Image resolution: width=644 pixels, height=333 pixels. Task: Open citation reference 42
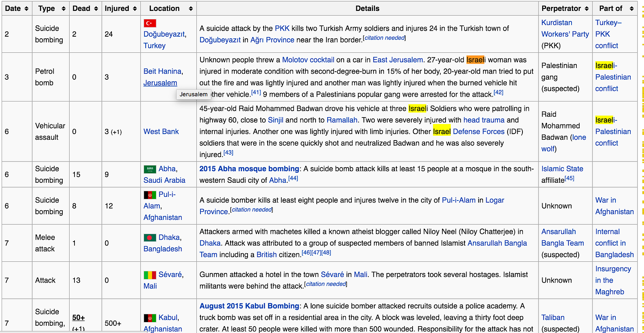click(x=498, y=92)
